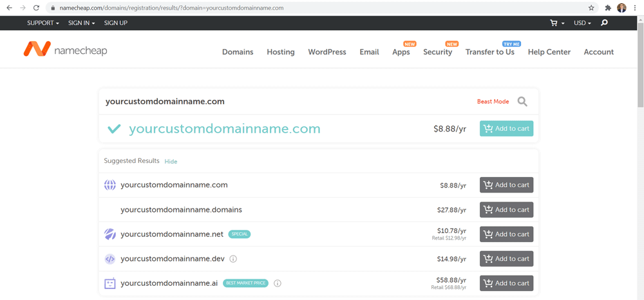Open the browser extensions puzzle icon

pyautogui.click(x=609, y=8)
